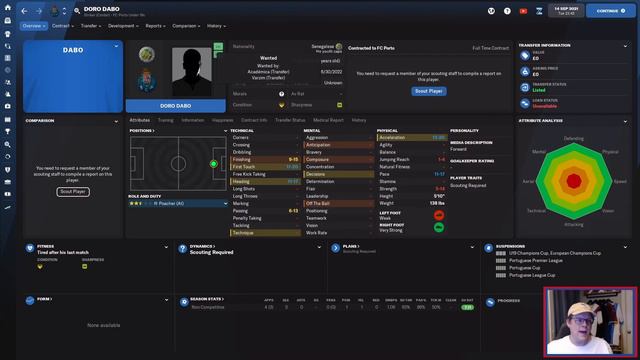Open the Club Info shield icon
The width and height of the screenshot is (640, 360).
tap(8, 170)
